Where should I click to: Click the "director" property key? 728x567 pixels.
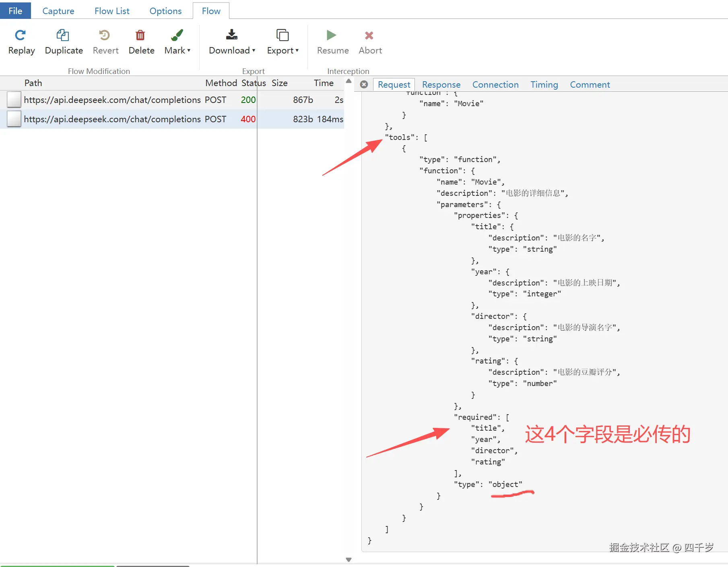pos(494,316)
